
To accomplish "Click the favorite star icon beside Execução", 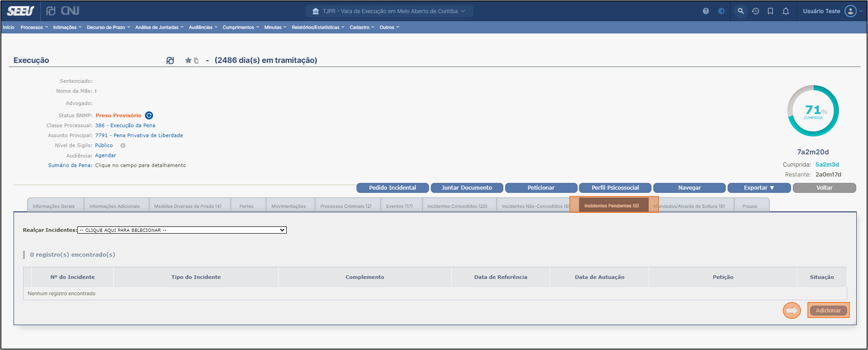I will point(188,60).
